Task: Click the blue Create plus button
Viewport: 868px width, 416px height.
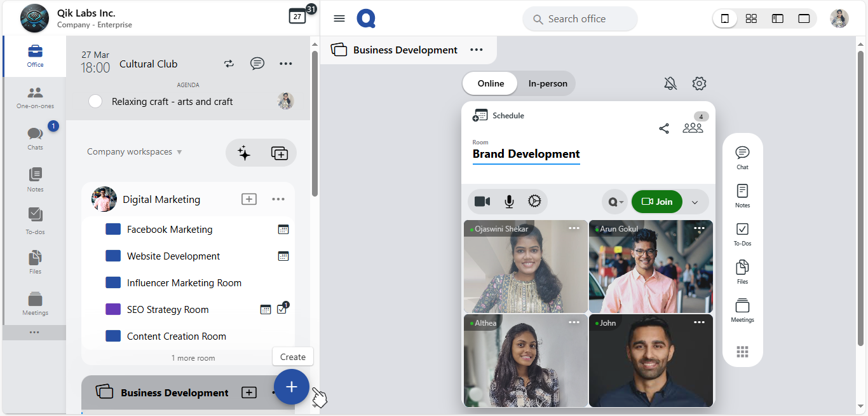Action: point(292,387)
